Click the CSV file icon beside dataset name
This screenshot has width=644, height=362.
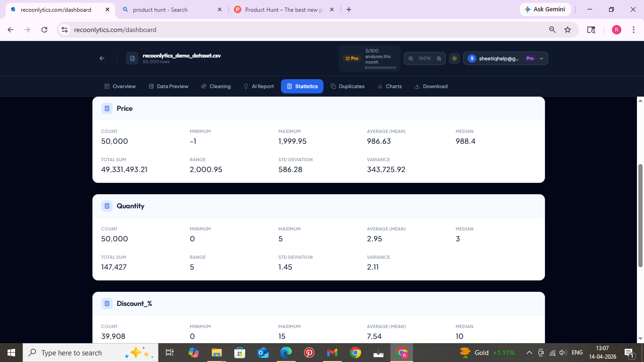132,58
